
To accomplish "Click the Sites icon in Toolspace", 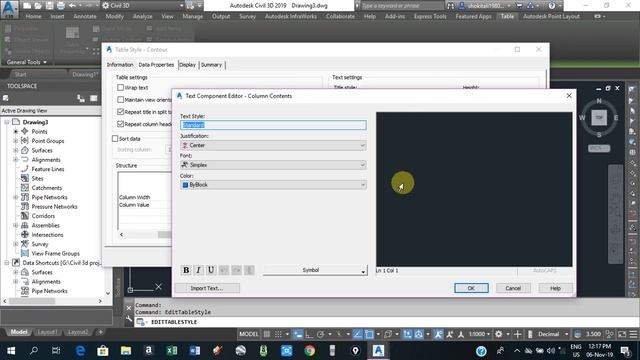I will pyautogui.click(x=25, y=178).
